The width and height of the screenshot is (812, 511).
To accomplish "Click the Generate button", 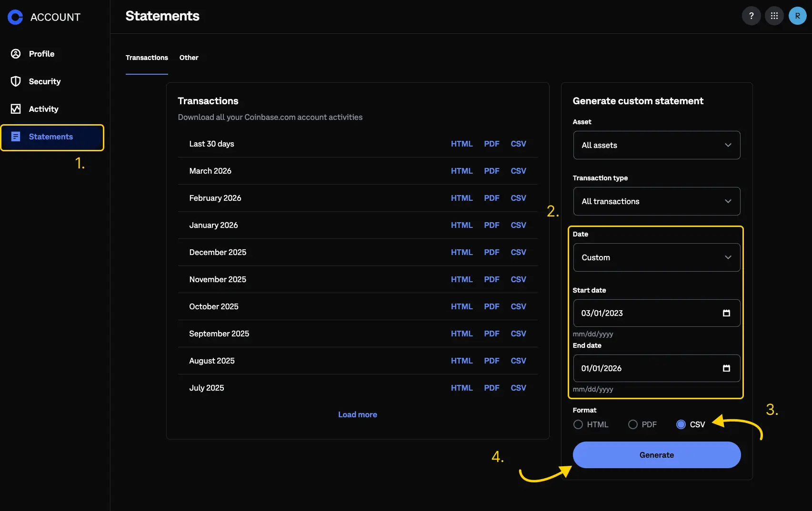I will pos(657,455).
